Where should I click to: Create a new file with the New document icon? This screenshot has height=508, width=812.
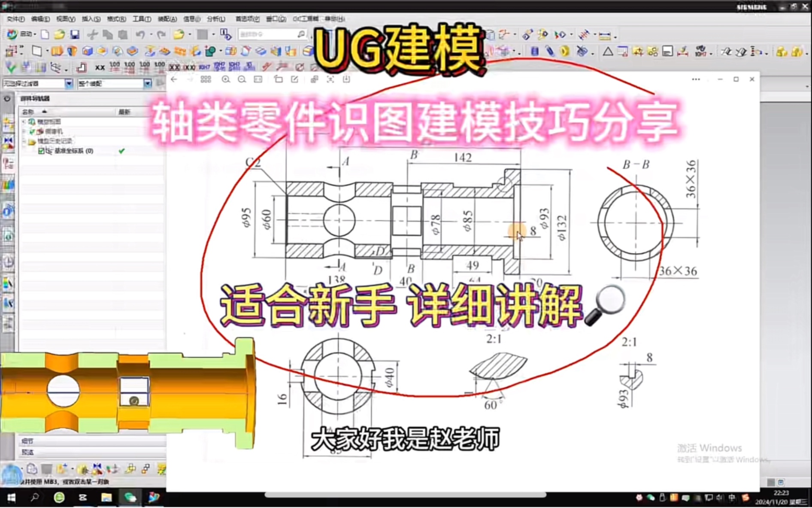tap(45, 34)
